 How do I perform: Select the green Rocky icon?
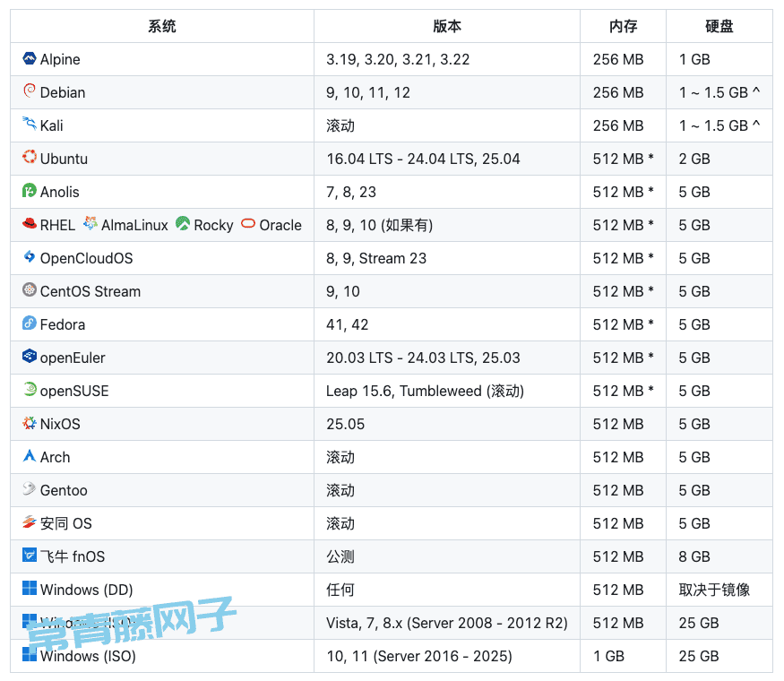click(183, 223)
